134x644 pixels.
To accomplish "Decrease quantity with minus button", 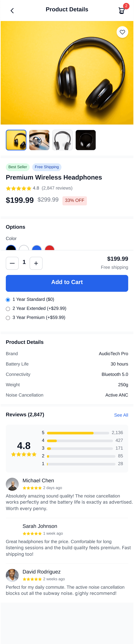I will pyautogui.click(x=12, y=263).
